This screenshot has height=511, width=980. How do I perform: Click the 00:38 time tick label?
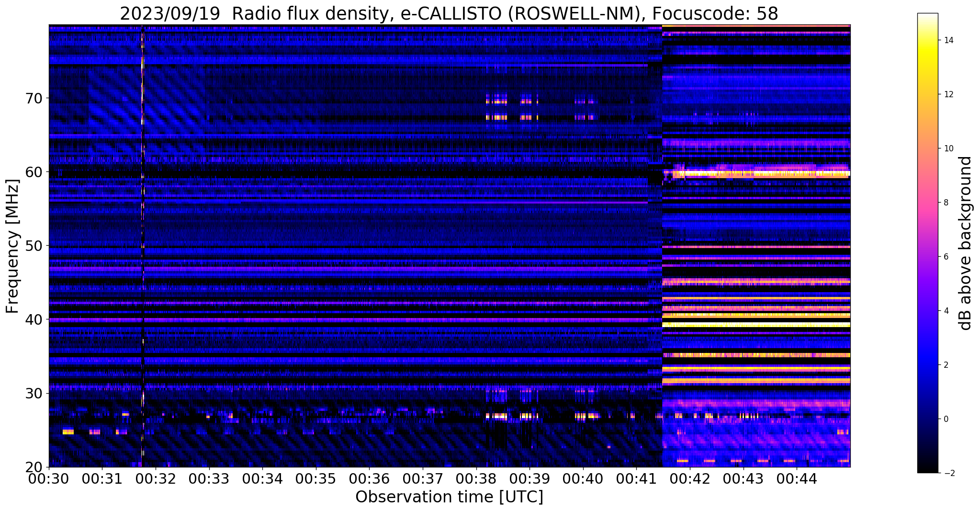point(476,479)
